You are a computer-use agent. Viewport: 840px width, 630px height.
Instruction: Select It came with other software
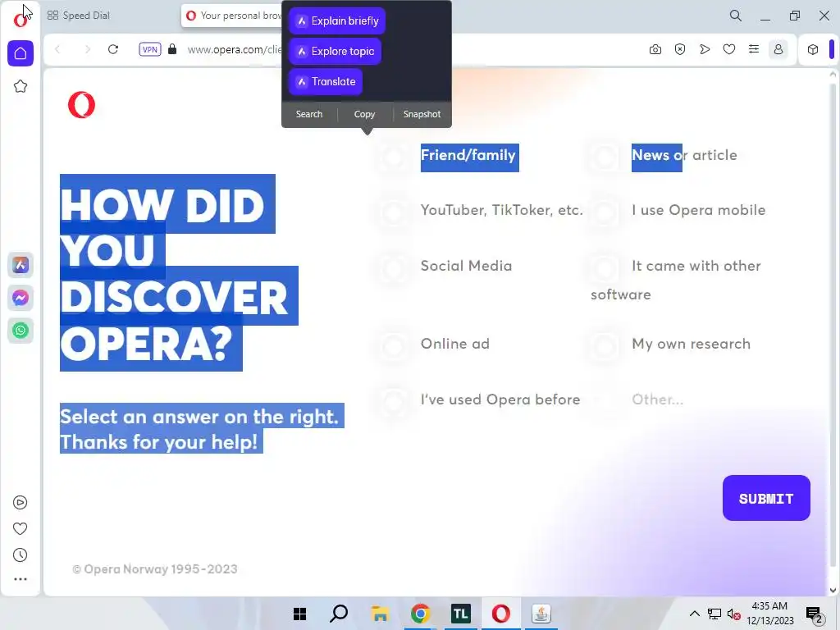[x=605, y=267]
